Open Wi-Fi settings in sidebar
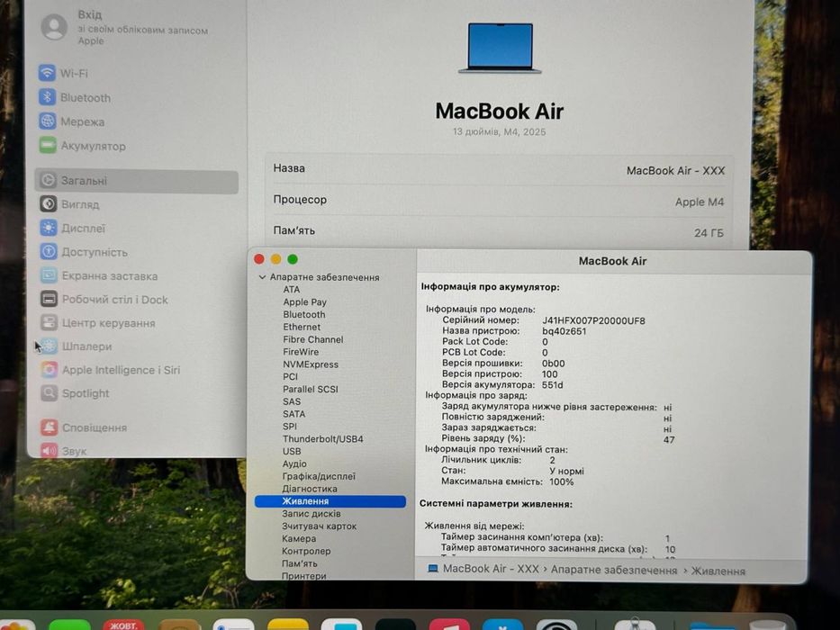This screenshot has height=630, width=840. click(x=63, y=73)
